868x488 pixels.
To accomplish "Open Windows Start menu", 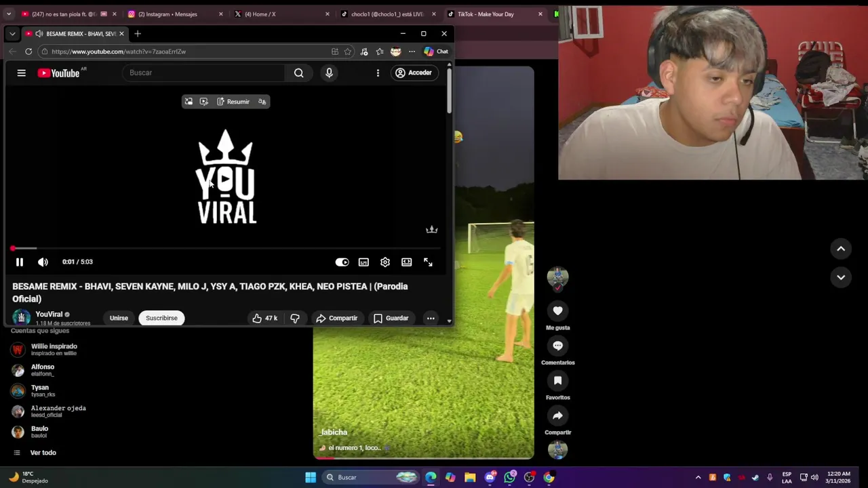I will (311, 477).
